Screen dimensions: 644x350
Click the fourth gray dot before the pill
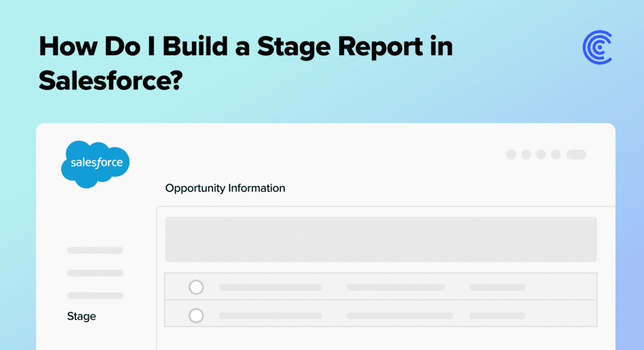pyautogui.click(x=556, y=155)
